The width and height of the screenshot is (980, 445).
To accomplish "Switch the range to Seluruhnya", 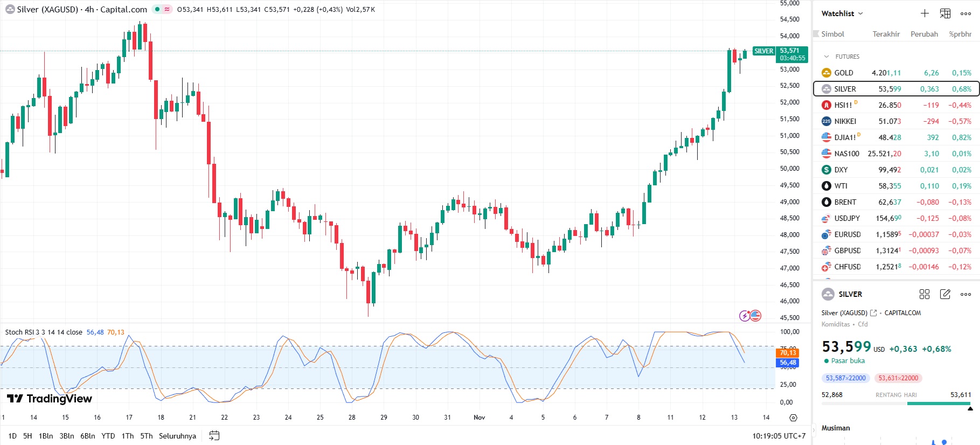I will (177, 436).
